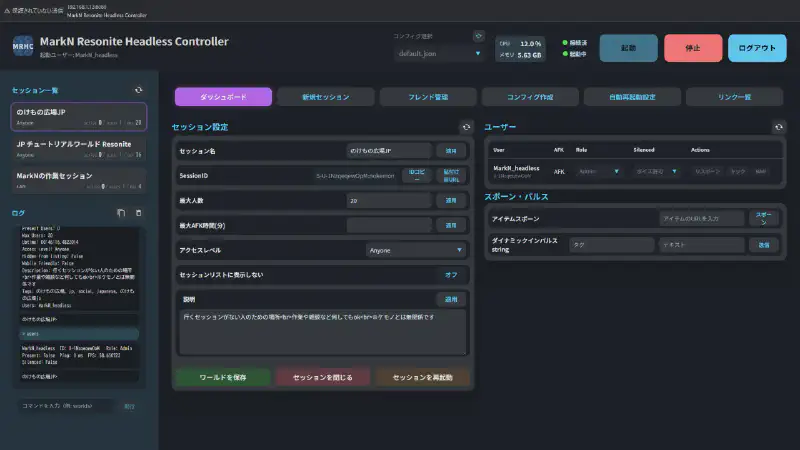Select the JP チュートリアルワールド Resonite session

tap(79, 148)
